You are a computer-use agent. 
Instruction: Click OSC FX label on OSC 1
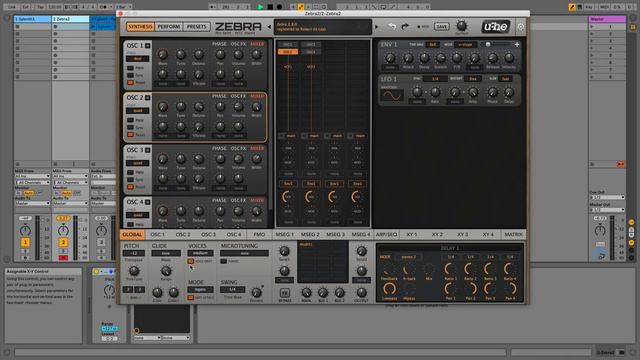pyautogui.click(x=238, y=44)
